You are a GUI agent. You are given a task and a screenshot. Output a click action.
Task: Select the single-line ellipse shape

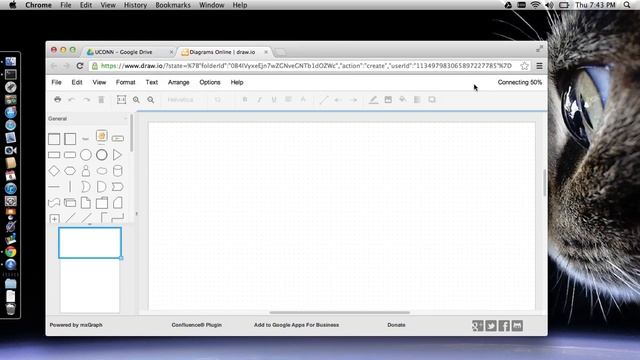(86, 155)
